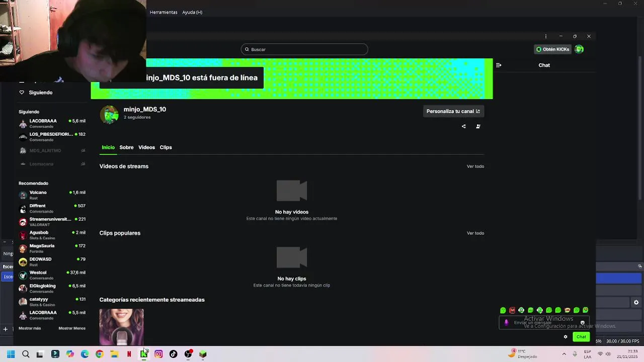Switch to the Videos tab

pyautogui.click(x=146, y=147)
